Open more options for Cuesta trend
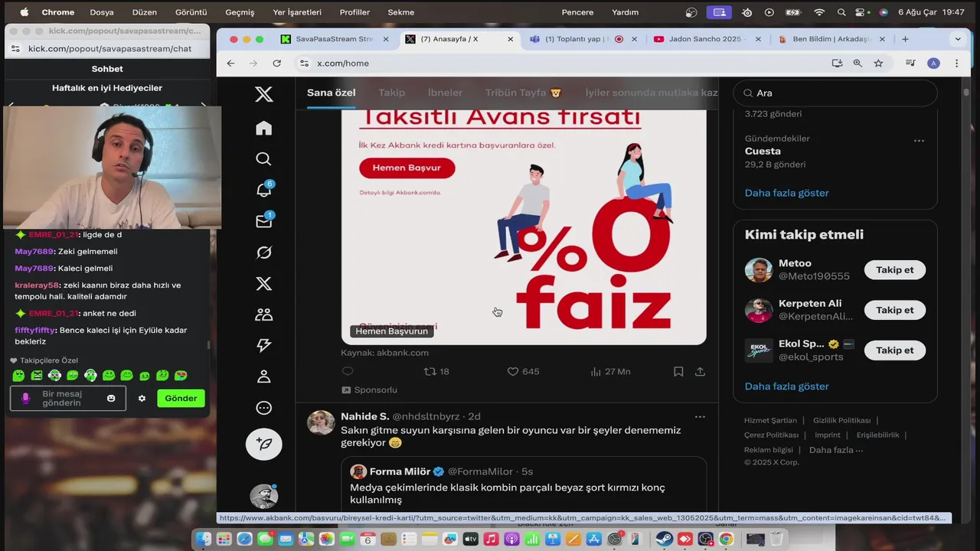This screenshot has height=551, width=980. [919, 140]
